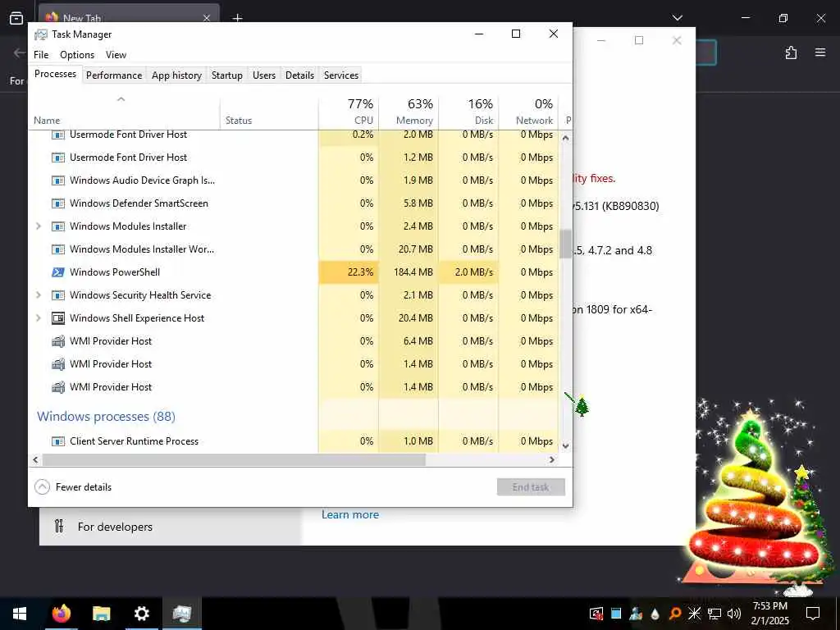
Task: Close the New Tab in Firefox
Action: click(x=206, y=18)
